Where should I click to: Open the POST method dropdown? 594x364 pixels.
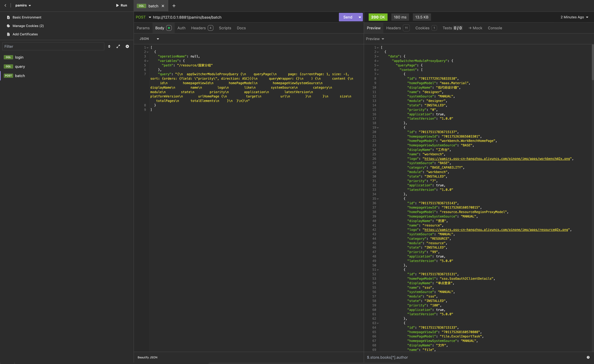click(150, 17)
